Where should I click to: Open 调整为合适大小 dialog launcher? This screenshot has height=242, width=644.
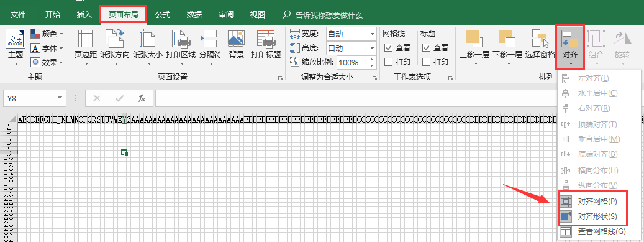click(x=374, y=78)
